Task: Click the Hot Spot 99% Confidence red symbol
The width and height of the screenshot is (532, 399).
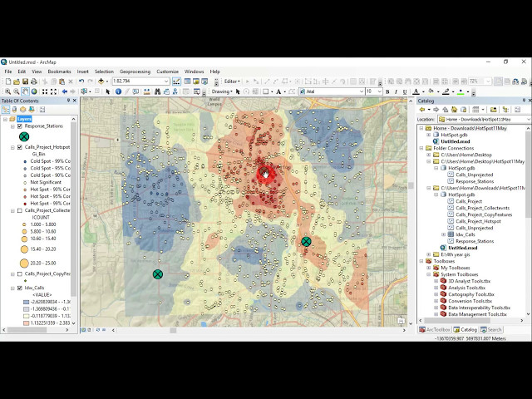Action: [x=25, y=204]
